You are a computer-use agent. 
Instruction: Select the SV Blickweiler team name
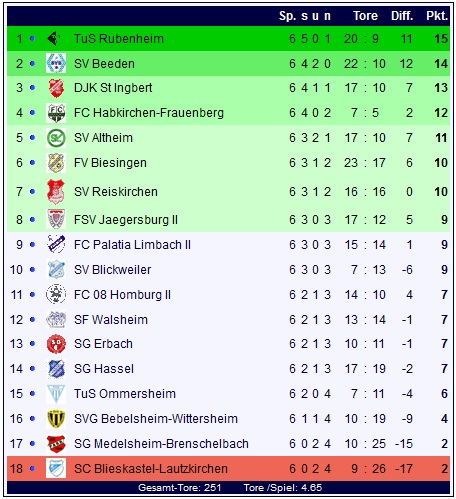[x=113, y=270]
